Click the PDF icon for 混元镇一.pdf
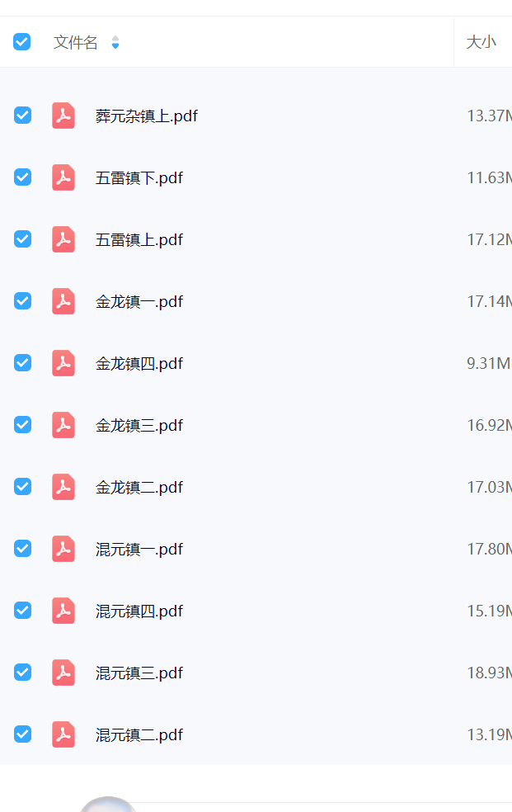 (63, 549)
